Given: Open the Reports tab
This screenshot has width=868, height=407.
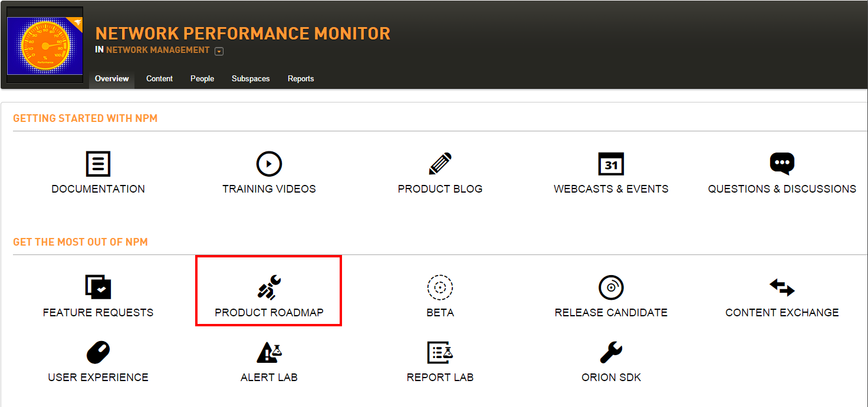Looking at the screenshot, I should (x=301, y=78).
